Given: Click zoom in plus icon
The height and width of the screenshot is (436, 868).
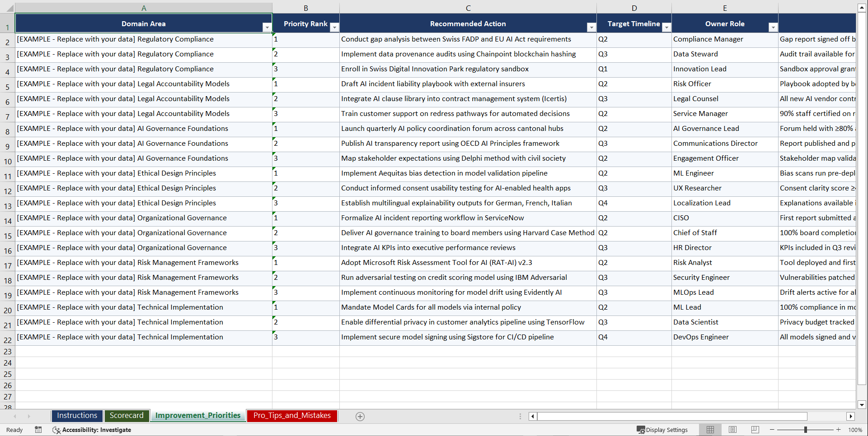Looking at the screenshot, I should tap(838, 430).
